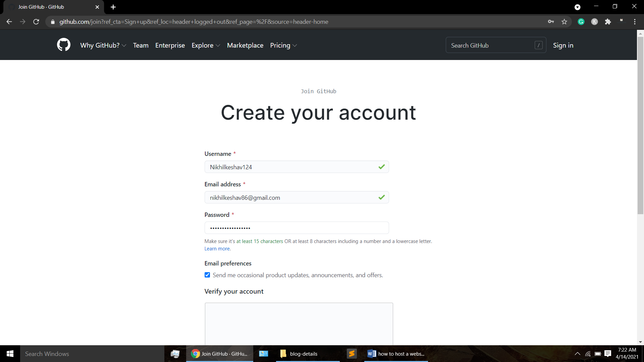
Task: Switch to Chrome Join GitHub taskbar button
Action: (x=220, y=354)
